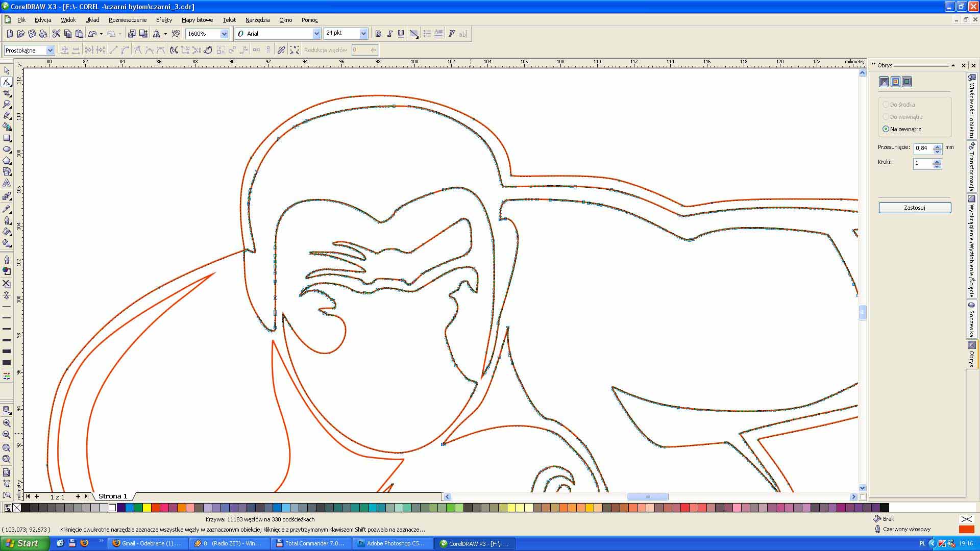The image size is (980, 551).
Task: Select the Zoom tool in toolbox
Action: pos(7,104)
